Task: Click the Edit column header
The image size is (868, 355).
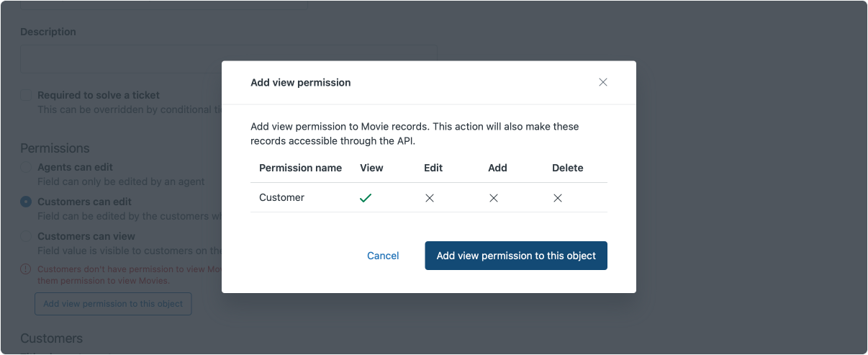Action: (x=433, y=168)
